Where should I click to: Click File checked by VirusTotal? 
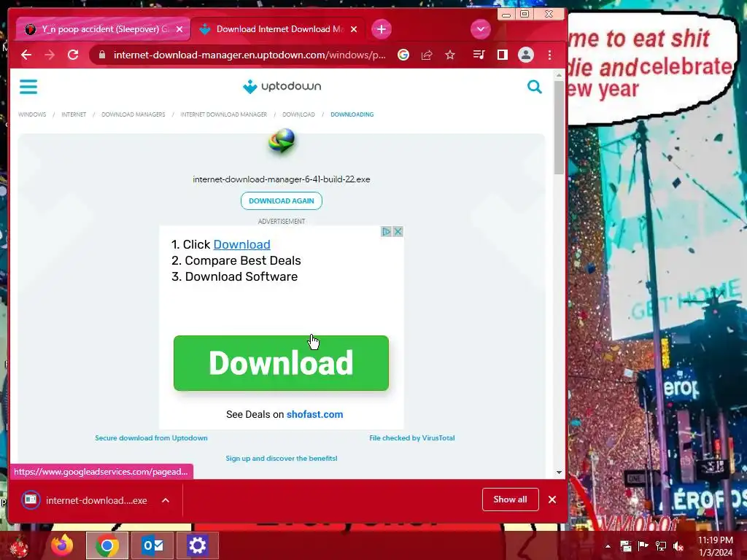[x=412, y=437]
